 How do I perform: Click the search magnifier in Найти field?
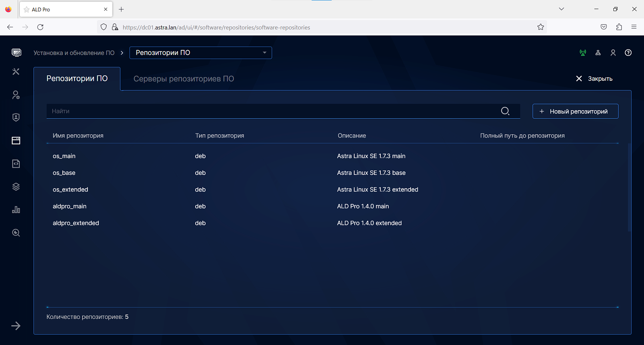click(x=505, y=111)
